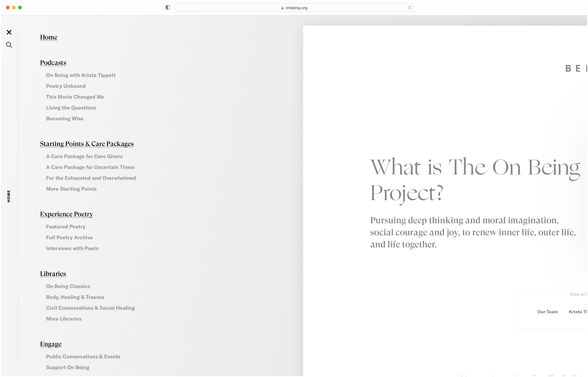Open On Being with Krista Tippett podcast
The width and height of the screenshot is (588, 377).
tap(81, 75)
